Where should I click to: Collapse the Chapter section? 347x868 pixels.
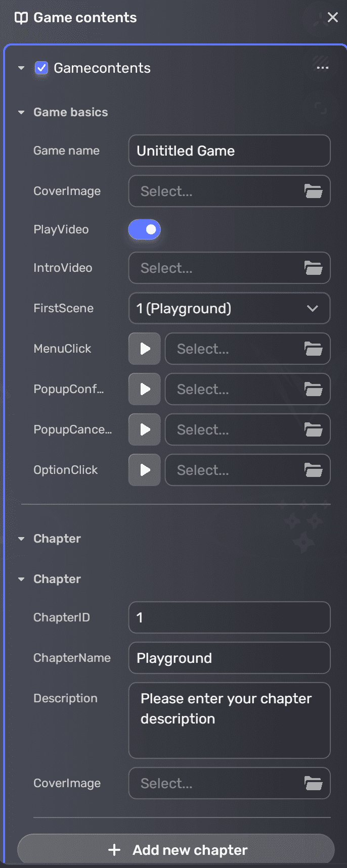pos(20,539)
